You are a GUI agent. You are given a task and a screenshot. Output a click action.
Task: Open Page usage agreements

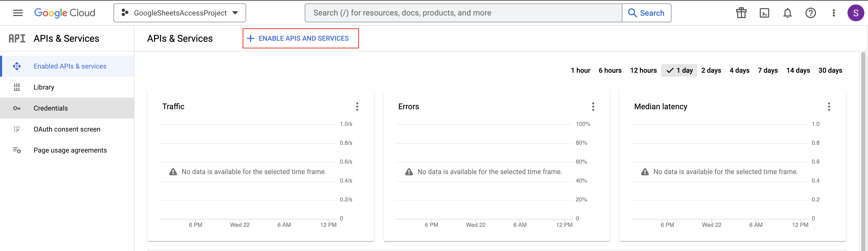[x=67, y=150]
